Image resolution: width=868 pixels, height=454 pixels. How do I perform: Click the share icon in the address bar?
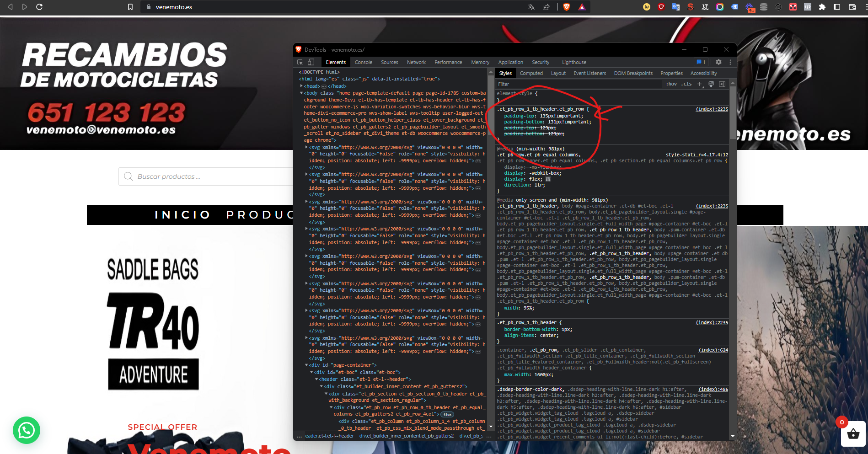pos(546,7)
